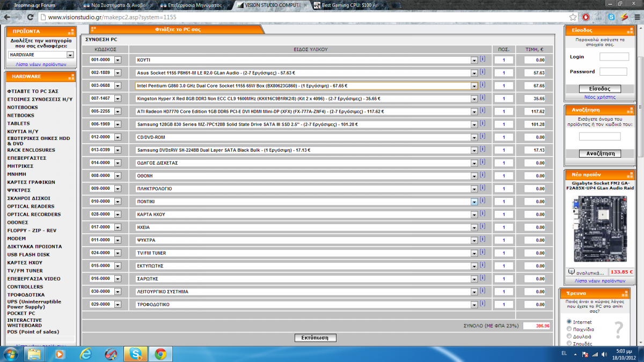
Task: Click info icon on the ΤΡΟΦΟΔΟΤΙΚΟ row
Action: [482, 304]
